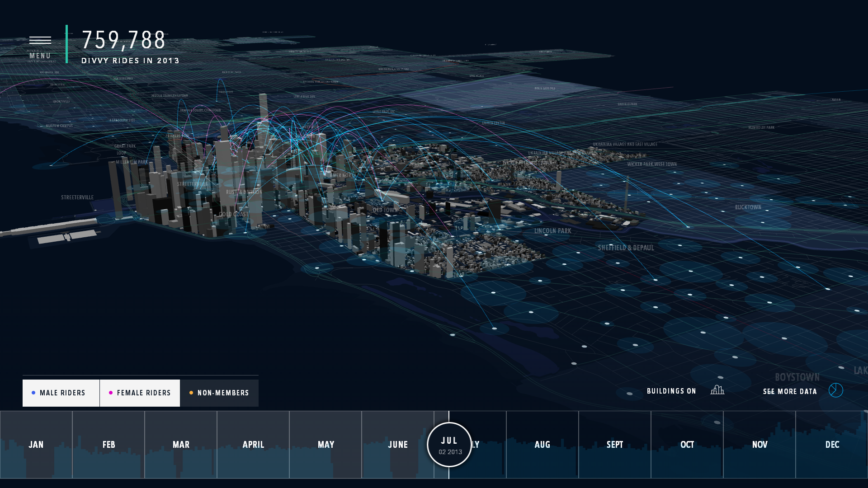This screenshot has width=868, height=488.
Task: Select Gold Coast map label
Action: click(x=233, y=214)
